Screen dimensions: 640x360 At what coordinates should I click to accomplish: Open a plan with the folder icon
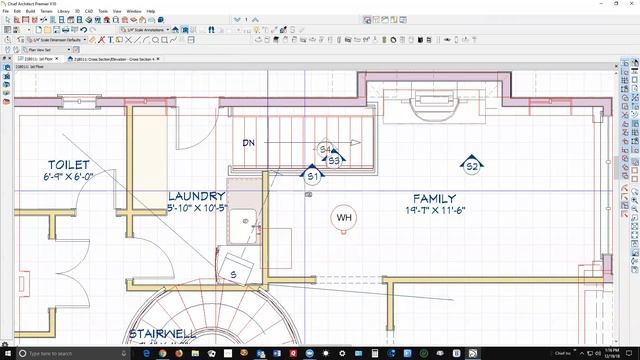[x=47, y=30]
